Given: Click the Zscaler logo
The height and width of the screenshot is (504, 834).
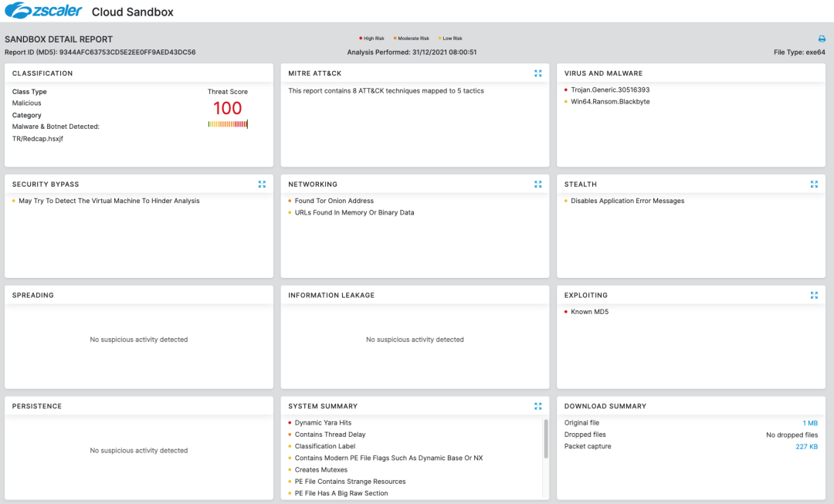Looking at the screenshot, I should [x=43, y=12].
